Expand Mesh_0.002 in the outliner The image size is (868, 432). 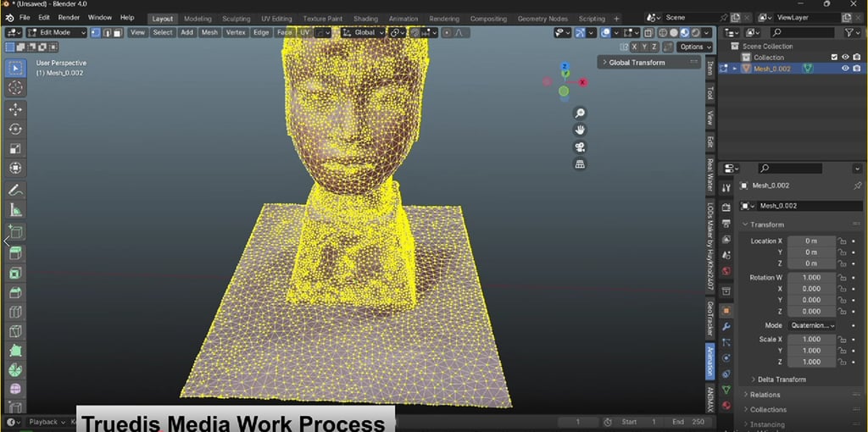[x=735, y=69]
